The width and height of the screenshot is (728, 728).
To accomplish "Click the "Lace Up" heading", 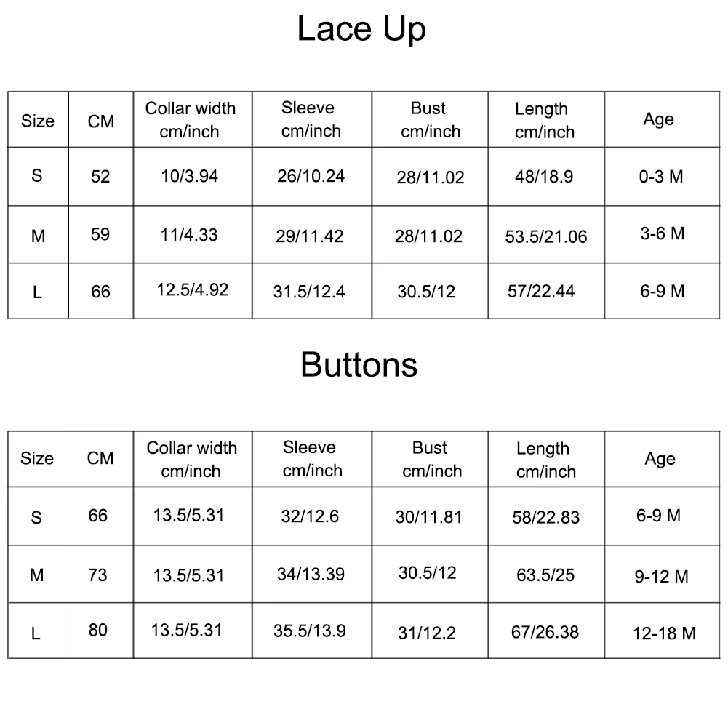I will 361,29.
